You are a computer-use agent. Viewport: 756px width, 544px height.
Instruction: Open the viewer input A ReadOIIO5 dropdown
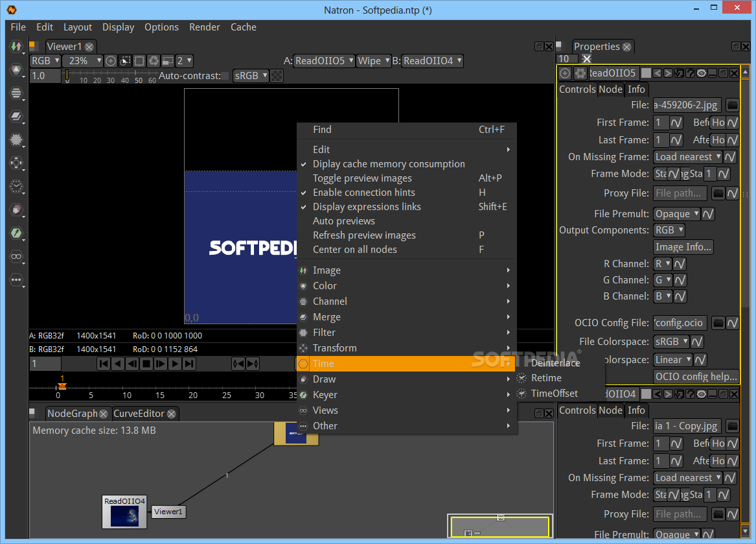pyautogui.click(x=324, y=61)
